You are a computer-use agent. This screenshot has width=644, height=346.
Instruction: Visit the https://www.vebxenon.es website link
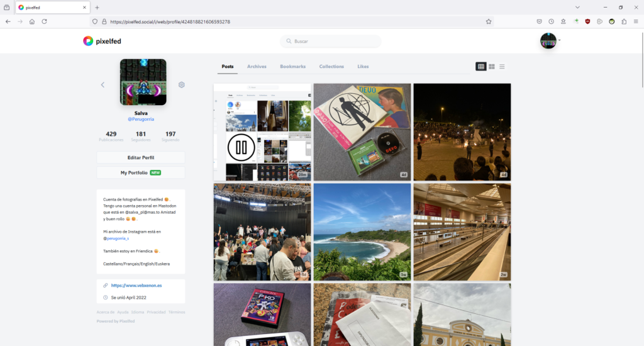[136, 285]
